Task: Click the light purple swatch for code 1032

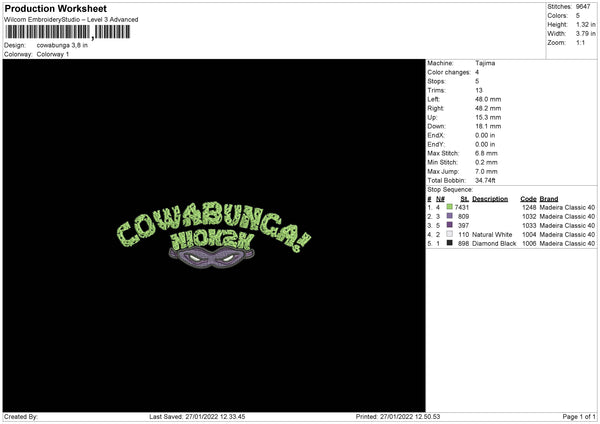Action: click(x=449, y=216)
